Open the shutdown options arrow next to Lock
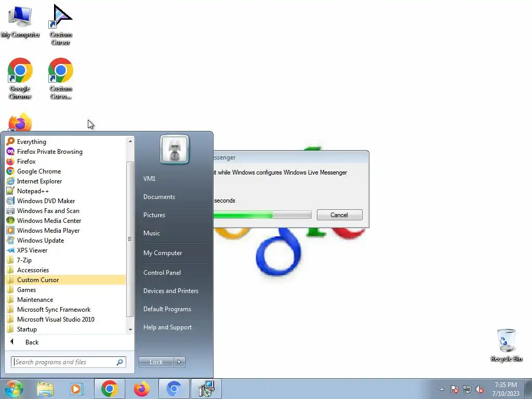532x399 pixels. [179, 362]
